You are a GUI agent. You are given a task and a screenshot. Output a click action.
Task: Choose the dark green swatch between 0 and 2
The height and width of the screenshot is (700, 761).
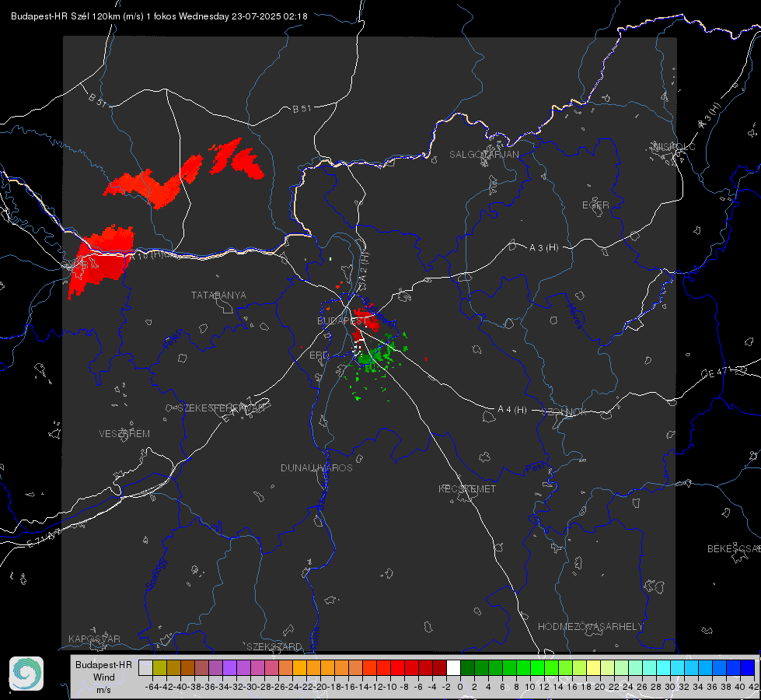point(467,668)
